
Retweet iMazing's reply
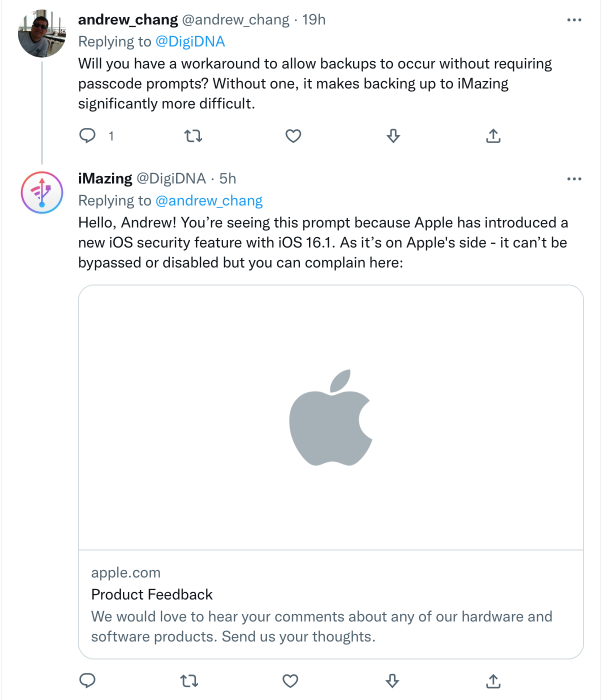(189, 680)
